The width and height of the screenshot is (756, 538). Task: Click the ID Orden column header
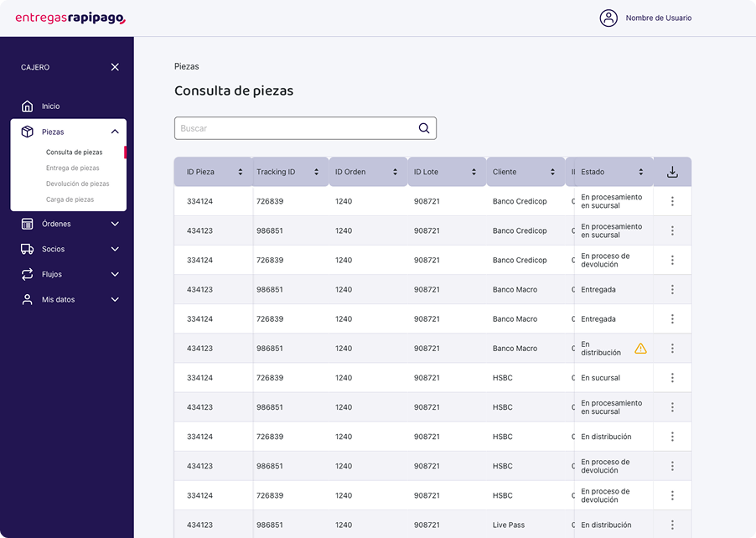click(x=368, y=172)
